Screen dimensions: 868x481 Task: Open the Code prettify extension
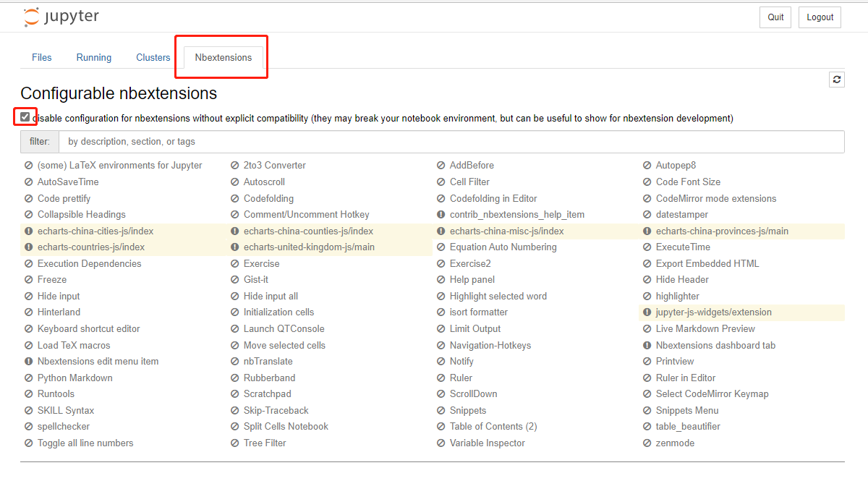(x=64, y=199)
